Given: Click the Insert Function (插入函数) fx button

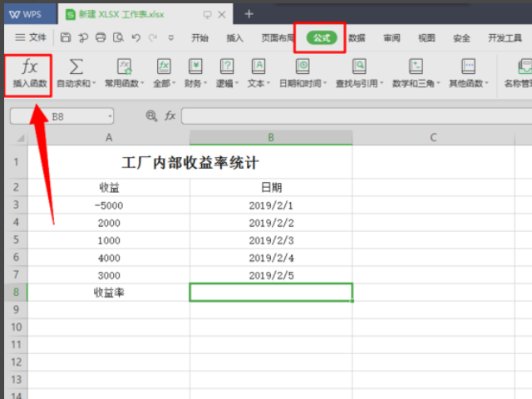Looking at the screenshot, I should 30,72.
